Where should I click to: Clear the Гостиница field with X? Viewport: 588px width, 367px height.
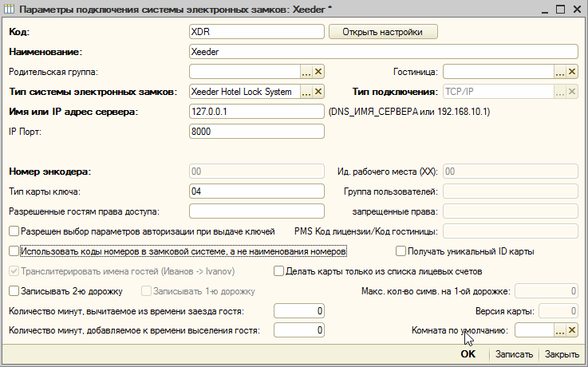point(572,72)
